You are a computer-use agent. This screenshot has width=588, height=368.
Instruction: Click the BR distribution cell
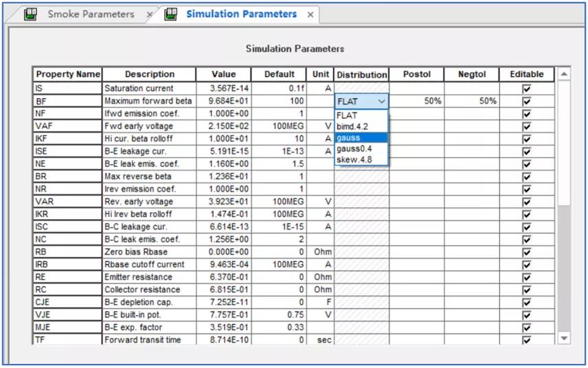point(361,176)
